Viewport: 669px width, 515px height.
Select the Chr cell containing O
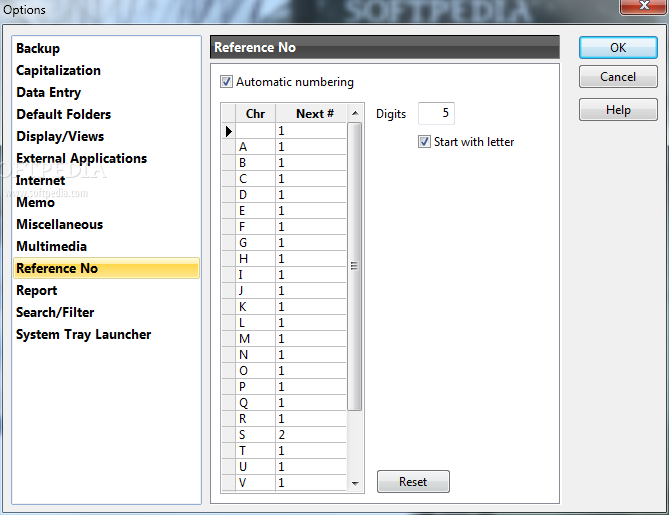point(255,371)
